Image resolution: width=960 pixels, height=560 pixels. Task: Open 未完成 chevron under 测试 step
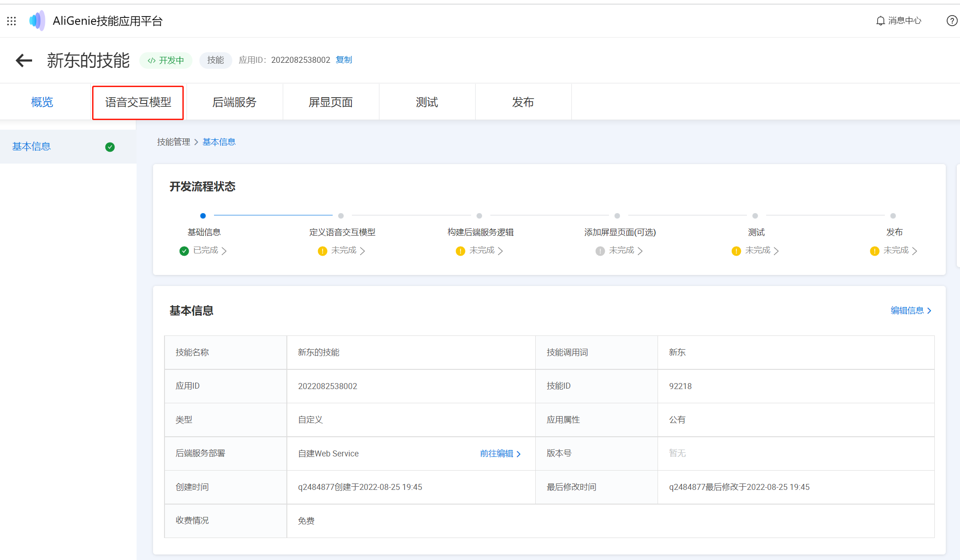coord(776,251)
